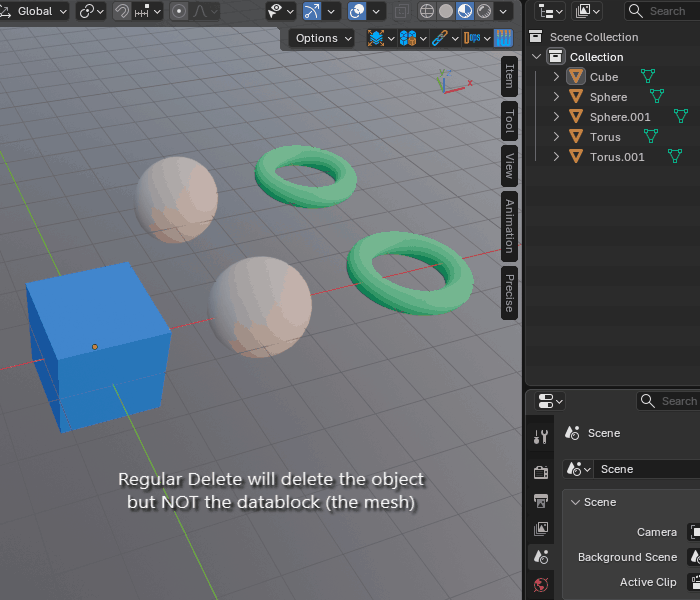Open the Scene properties tab

click(x=541, y=557)
